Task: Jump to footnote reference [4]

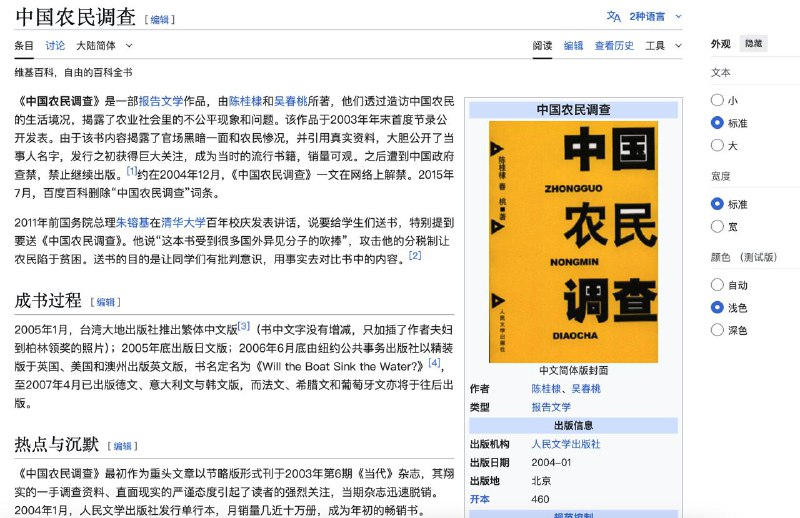Action: (x=434, y=363)
